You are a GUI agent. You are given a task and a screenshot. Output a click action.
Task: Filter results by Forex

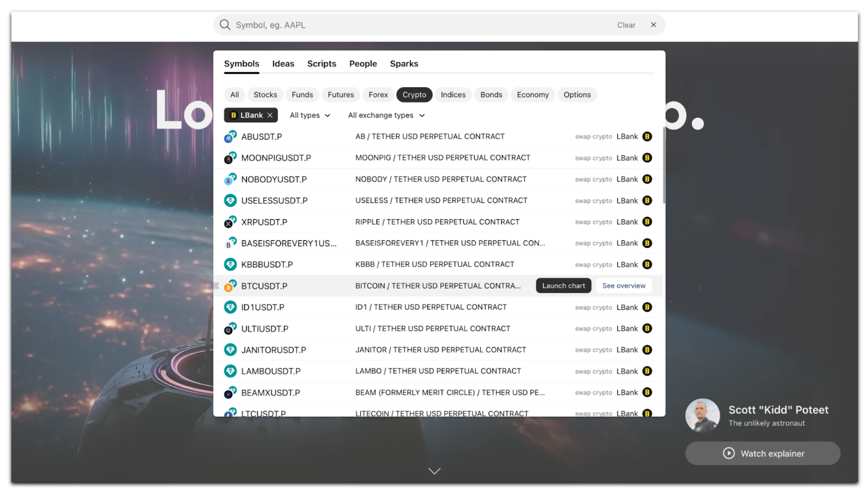coord(378,94)
